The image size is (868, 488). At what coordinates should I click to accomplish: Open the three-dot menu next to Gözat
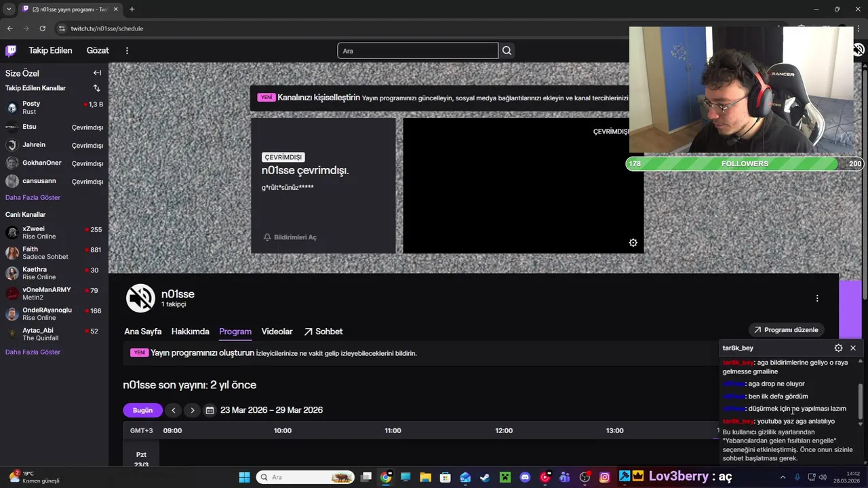[x=127, y=50]
